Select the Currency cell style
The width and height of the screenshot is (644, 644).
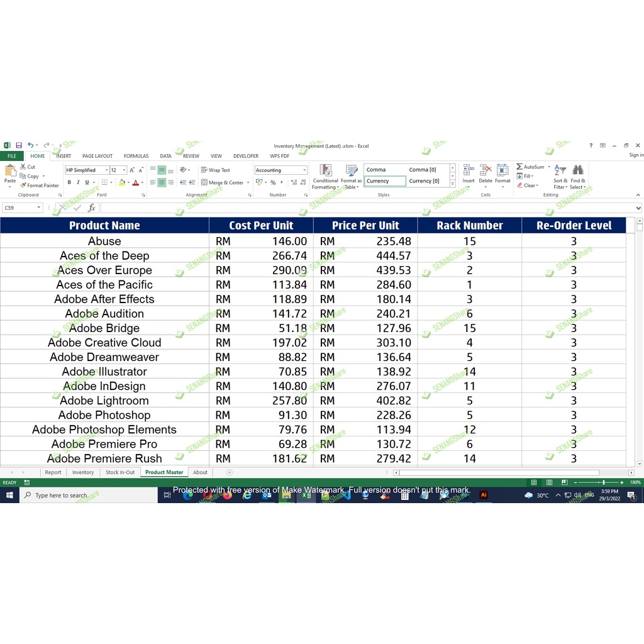(385, 181)
